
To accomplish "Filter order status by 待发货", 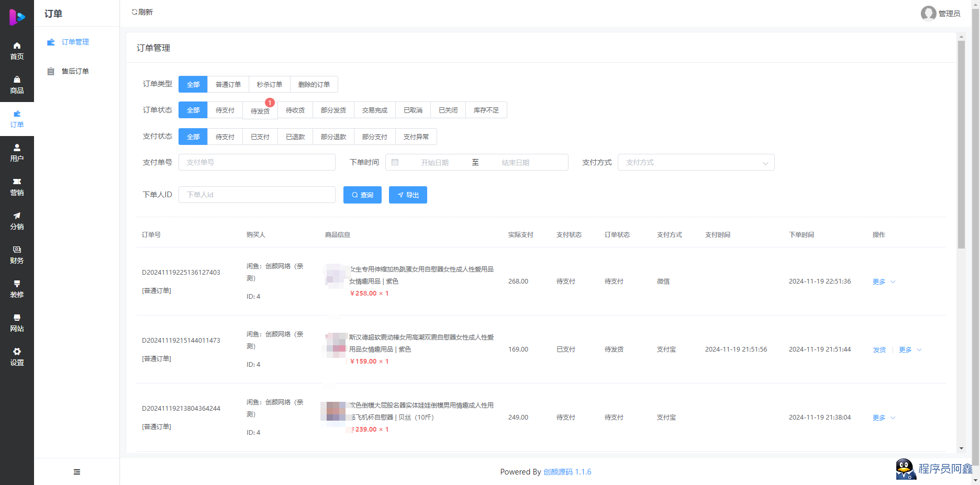I will click(260, 110).
